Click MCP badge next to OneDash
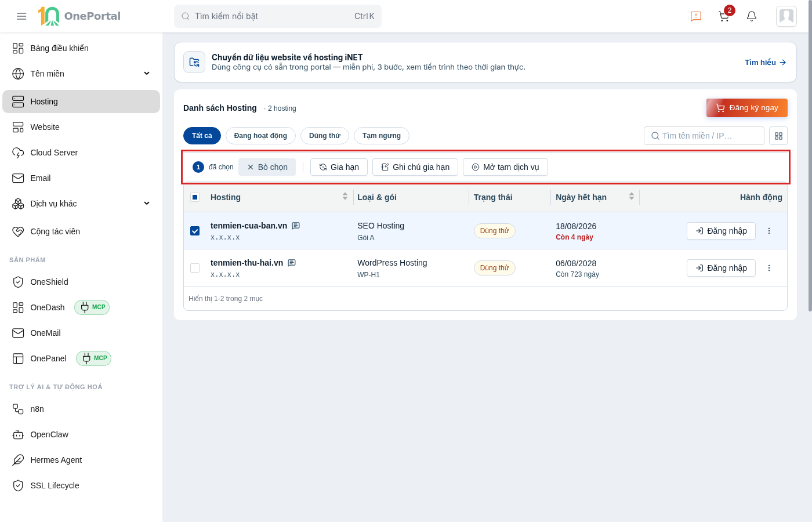Image resolution: width=812 pixels, height=522 pixels. pos(92,307)
